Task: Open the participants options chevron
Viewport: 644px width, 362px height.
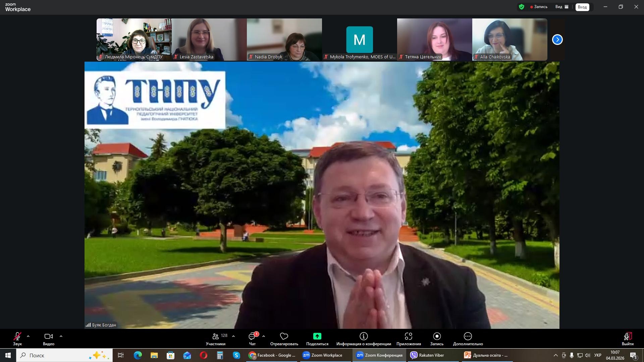Action: click(x=233, y=336)
